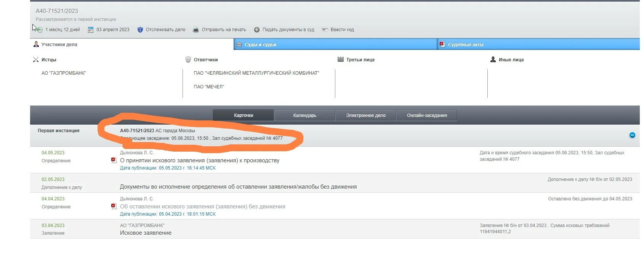Click the PDF icon on Судебные акты tab
644x256 pixels.
coord(442,44)
